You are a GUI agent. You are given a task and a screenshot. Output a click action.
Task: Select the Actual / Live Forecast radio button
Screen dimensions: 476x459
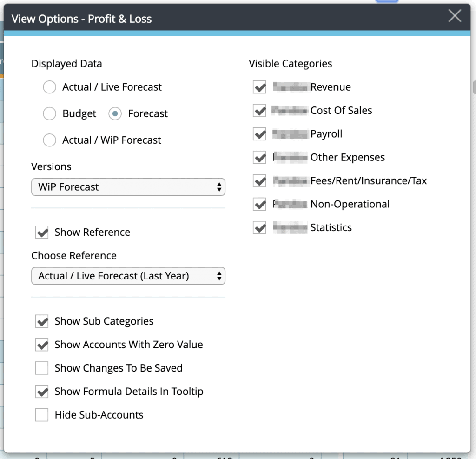[50, 87]
